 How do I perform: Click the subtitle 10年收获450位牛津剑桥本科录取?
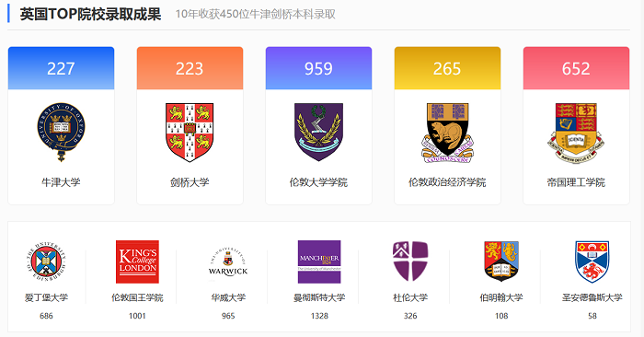[256, 15]
